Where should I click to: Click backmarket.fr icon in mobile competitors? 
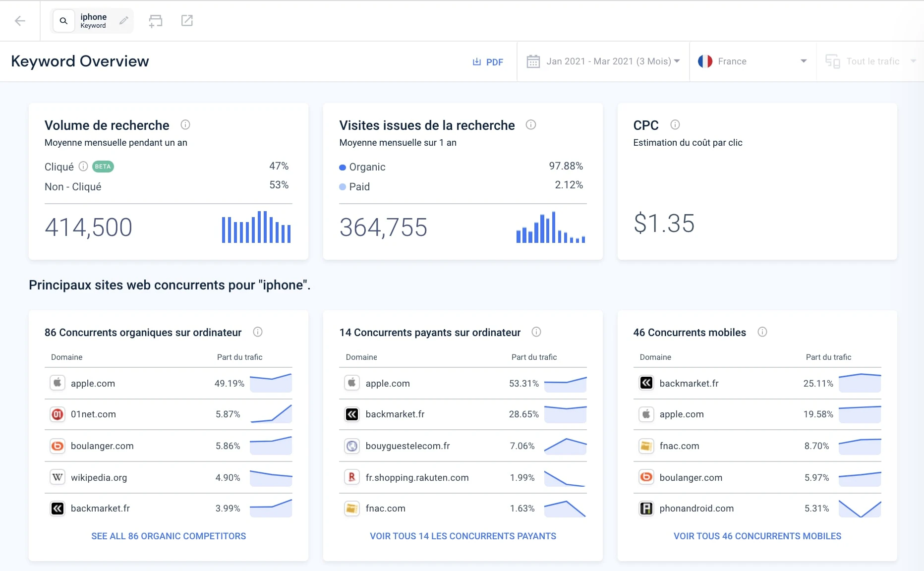click(x=646, y=383)
